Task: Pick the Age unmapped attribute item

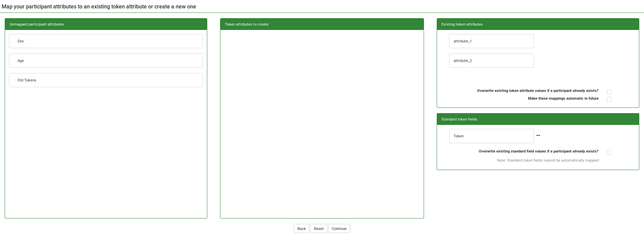Action: [x=106, y=61]
